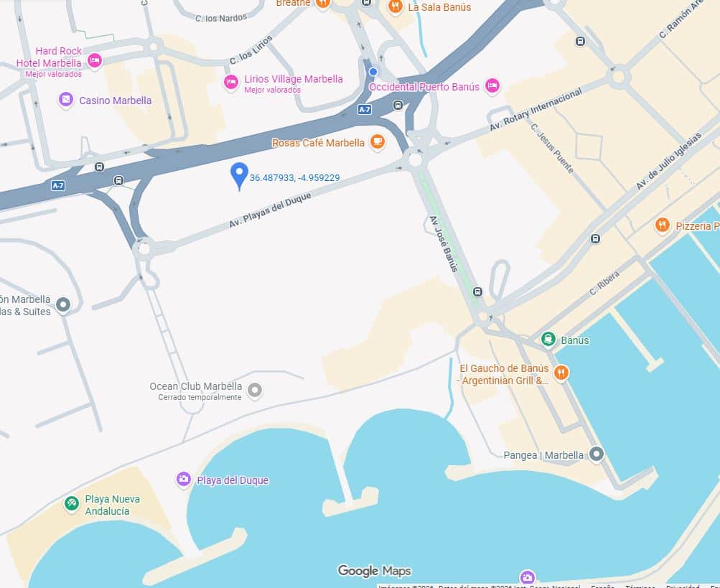Image resolution: width=720 pixels, height=588 pixels.
Task: Click the Av. Playas del Duque street label
Action: click(270, 210)
